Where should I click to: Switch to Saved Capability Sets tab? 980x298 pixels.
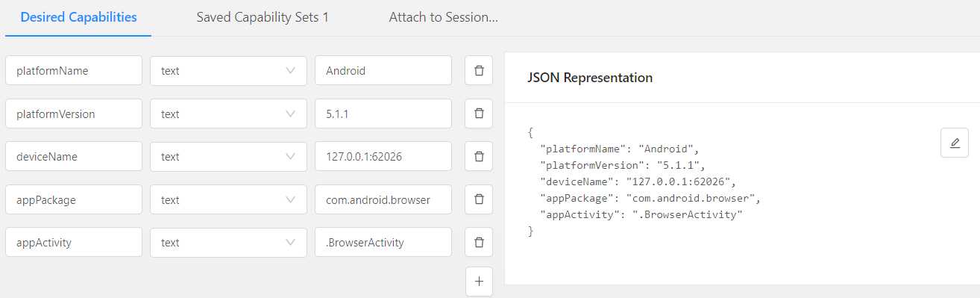(x=263, y=18)
